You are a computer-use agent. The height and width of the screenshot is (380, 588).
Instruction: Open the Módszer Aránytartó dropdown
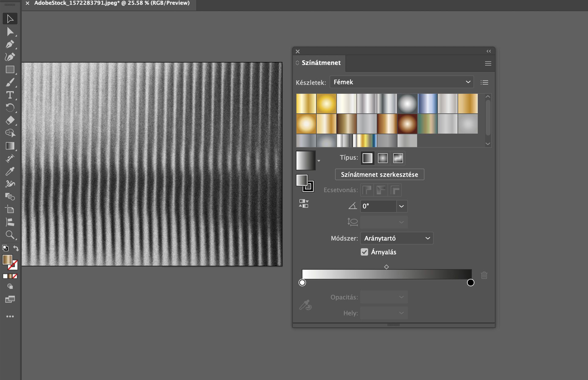(397, 238)
